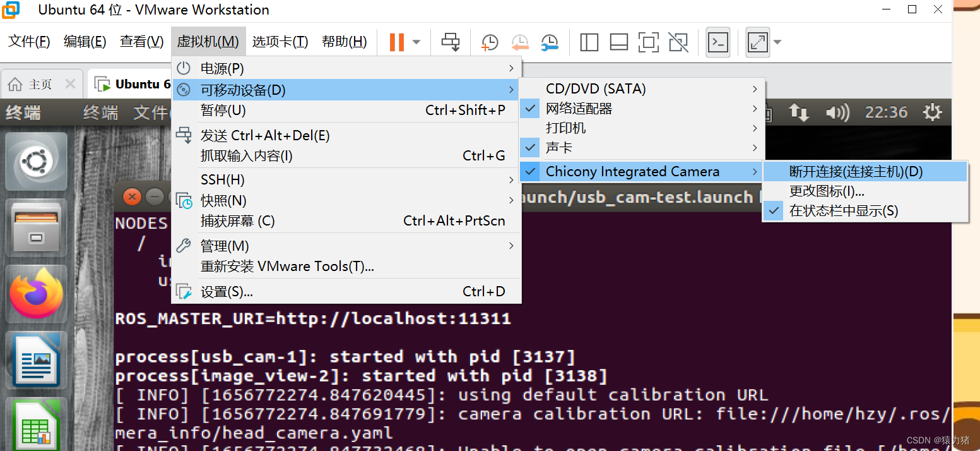Select 抓取输入内容(I) menu entry
This screenshot has width=980, height=451.
346,155
